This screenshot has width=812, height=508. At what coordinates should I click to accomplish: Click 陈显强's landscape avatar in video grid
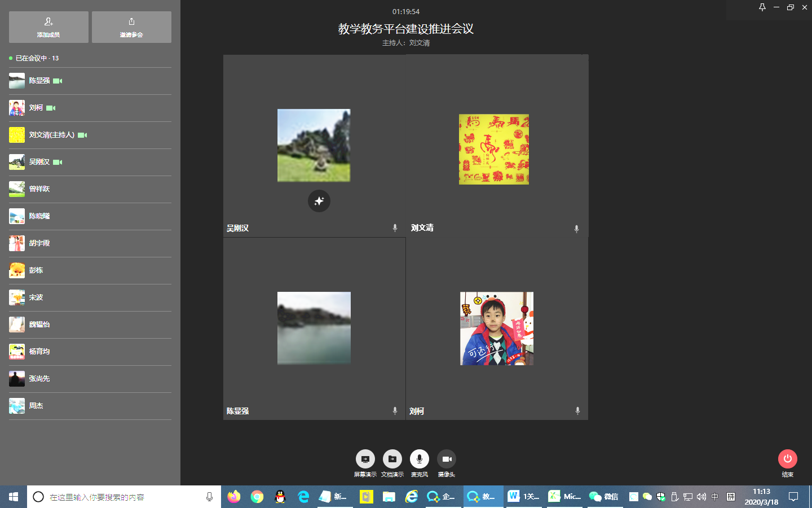[x=314, y=328]
